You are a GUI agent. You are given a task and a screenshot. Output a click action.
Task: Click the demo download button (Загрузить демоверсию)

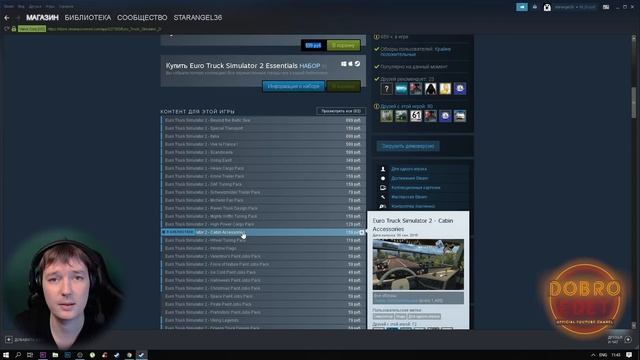click(x=408, y=146)
